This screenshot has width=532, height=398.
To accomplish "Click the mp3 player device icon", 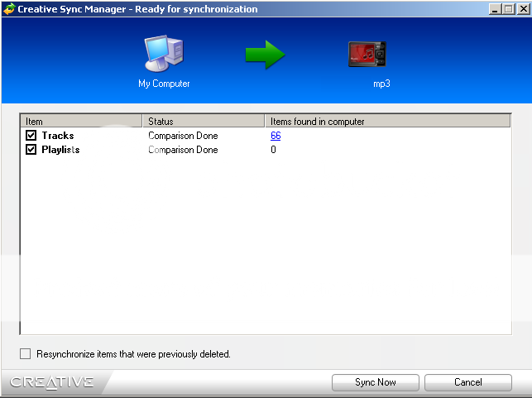I will 367,54.
